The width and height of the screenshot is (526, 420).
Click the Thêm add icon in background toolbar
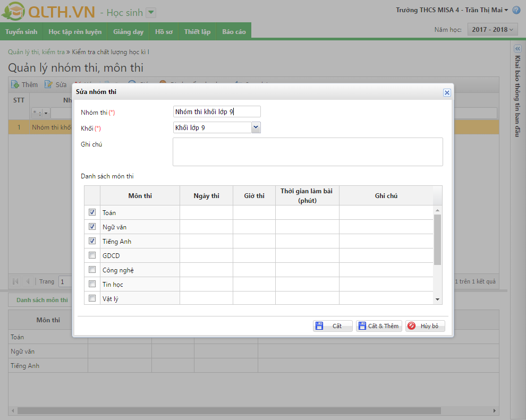click(15, 84)
